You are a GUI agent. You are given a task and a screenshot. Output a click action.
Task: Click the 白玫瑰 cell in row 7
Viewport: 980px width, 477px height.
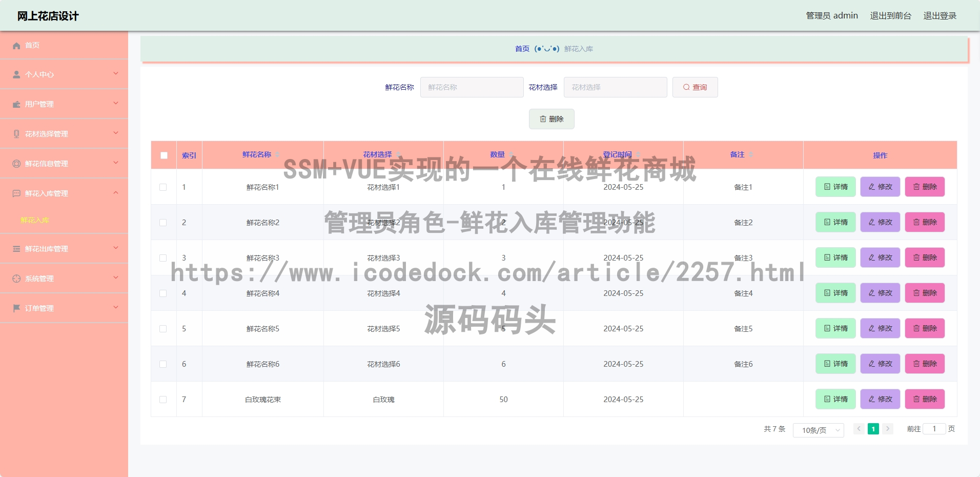(x=383, y=400)
